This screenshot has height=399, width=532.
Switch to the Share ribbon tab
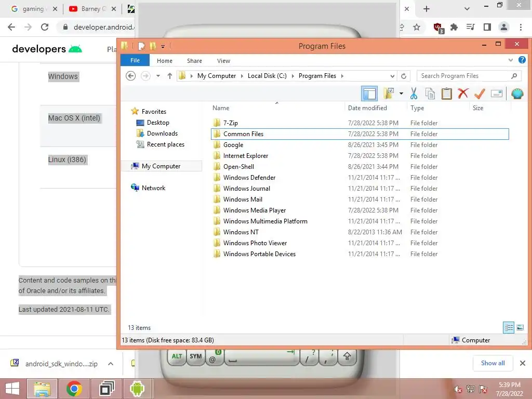point(194,61)
